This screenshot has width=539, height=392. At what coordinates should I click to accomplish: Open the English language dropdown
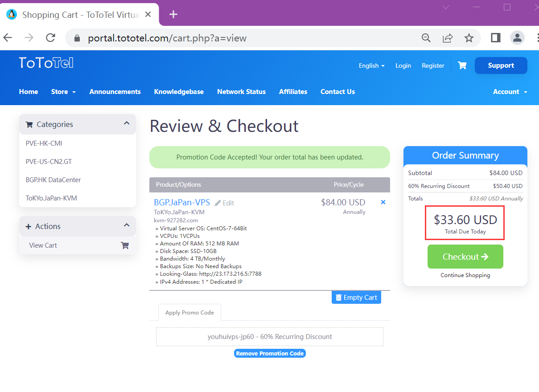371,65
